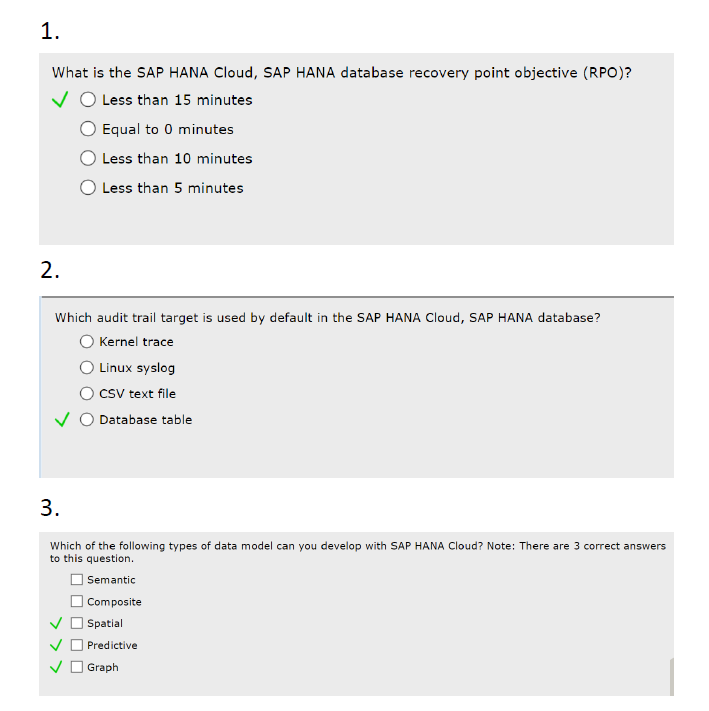Click the scrollbar at question 3's right edge
This screenshot has width=709, height=711.
pos(671,677)
